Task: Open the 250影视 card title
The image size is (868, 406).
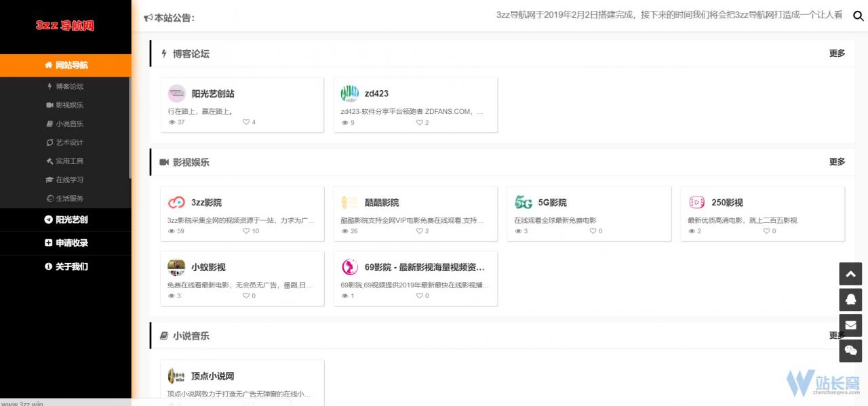Action: [727, 202]
